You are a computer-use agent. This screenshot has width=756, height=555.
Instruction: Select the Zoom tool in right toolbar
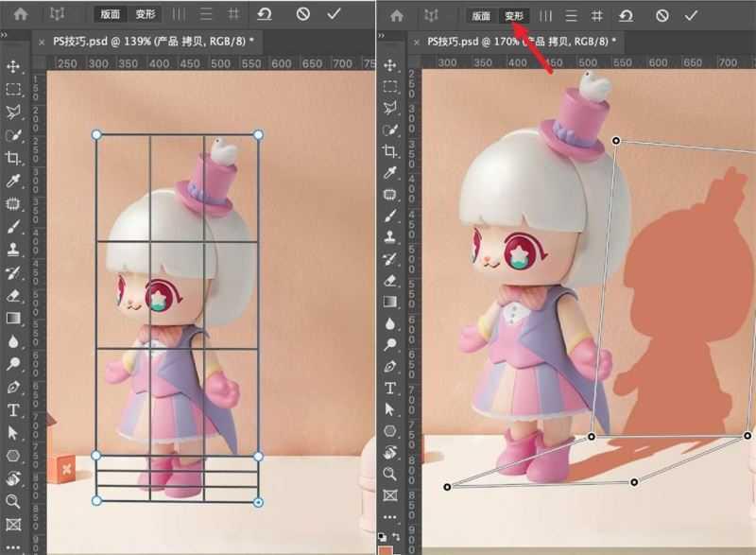(x=389, y=474)
